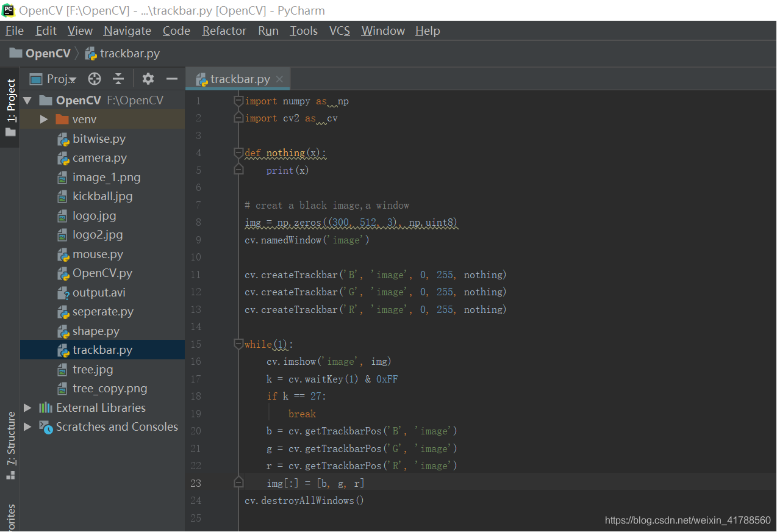The height and width of the screenshot is (532, 777).
Task: Select output.avi in project tree
Action: tap(99, 292)
